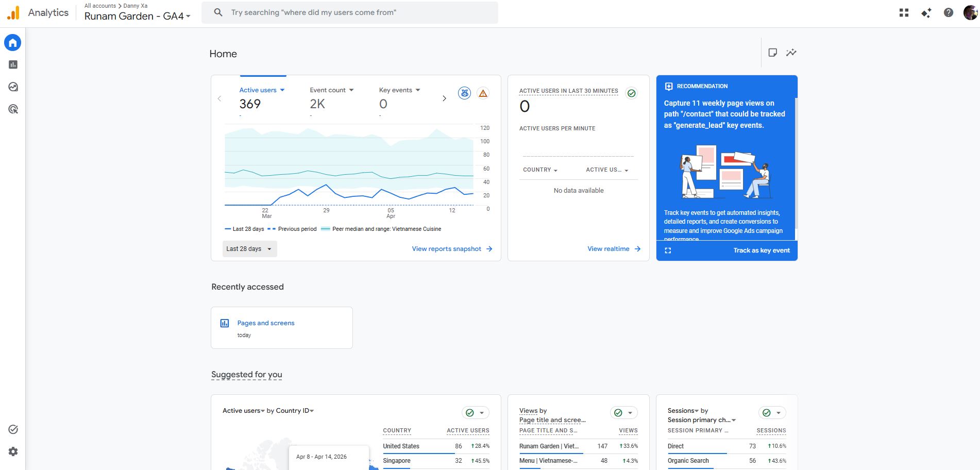Open the Last 28 days date range dropdown

click(250, 249)
